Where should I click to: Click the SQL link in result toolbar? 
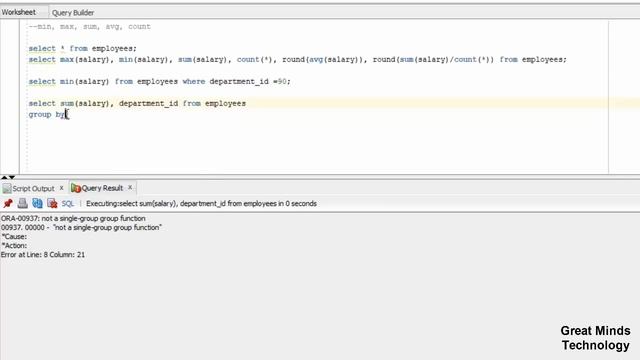(68, 204)
